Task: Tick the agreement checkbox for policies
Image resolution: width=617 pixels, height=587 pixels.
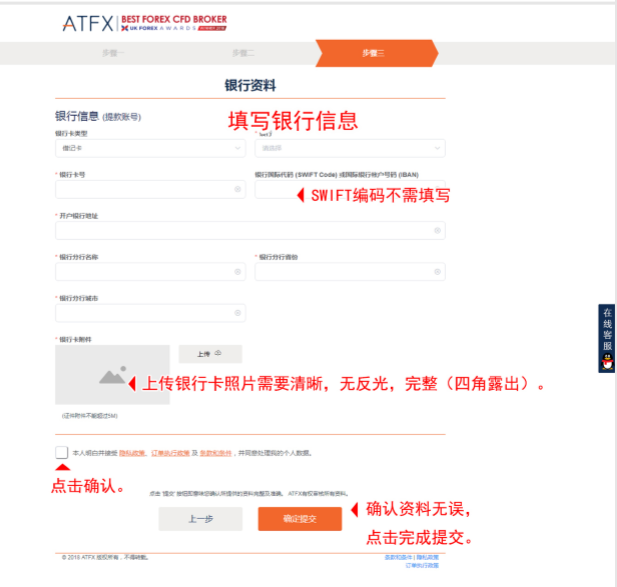Action: [62, 452]
